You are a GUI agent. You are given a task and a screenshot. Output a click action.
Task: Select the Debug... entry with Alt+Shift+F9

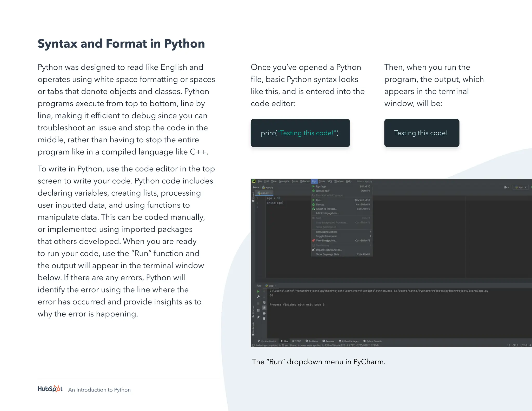(342, 205)
